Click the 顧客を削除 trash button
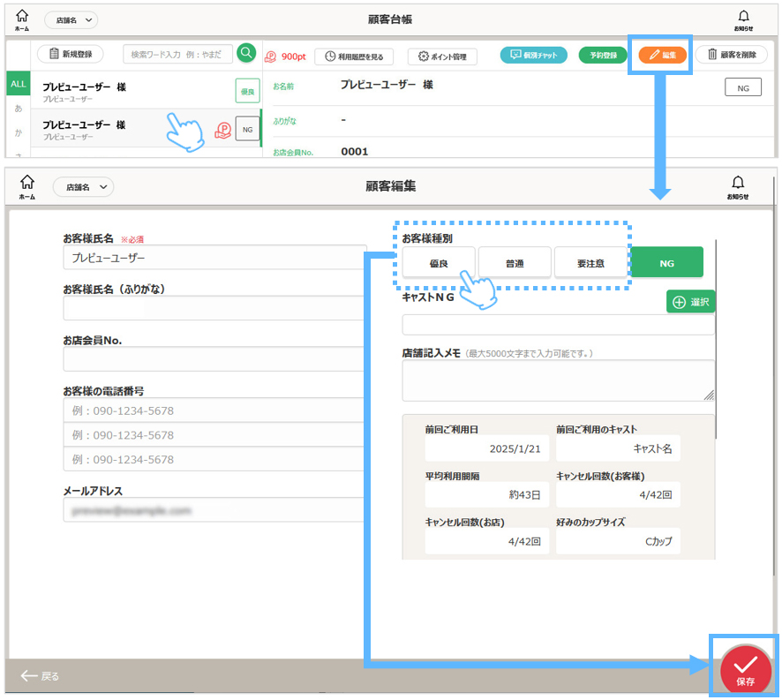This screenshot has width=782, height=700. (731, 56)
